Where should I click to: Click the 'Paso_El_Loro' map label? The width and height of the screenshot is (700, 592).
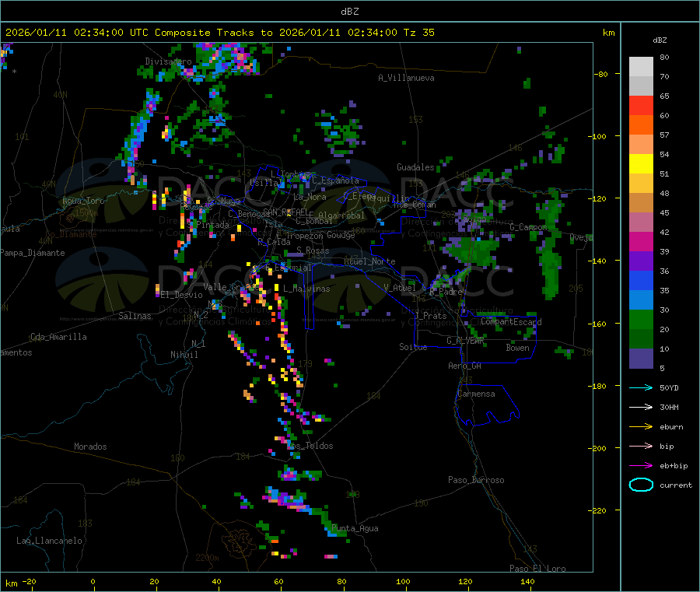[x=538, y=569]
